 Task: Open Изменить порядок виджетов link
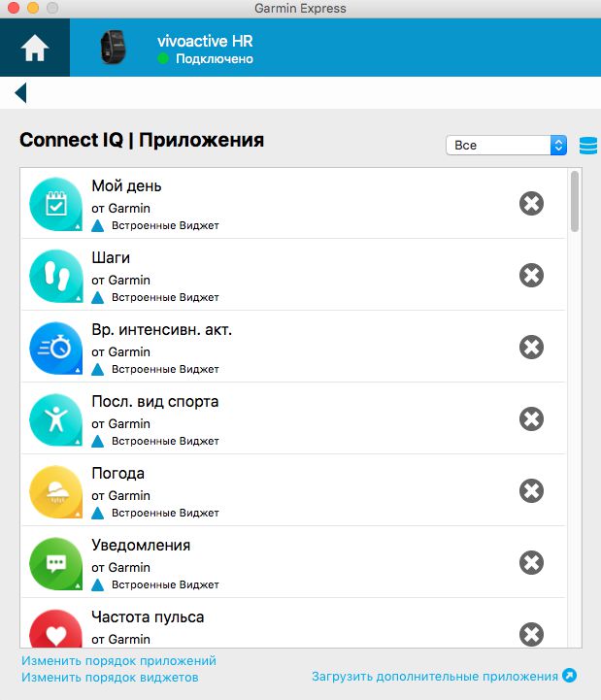110,678
